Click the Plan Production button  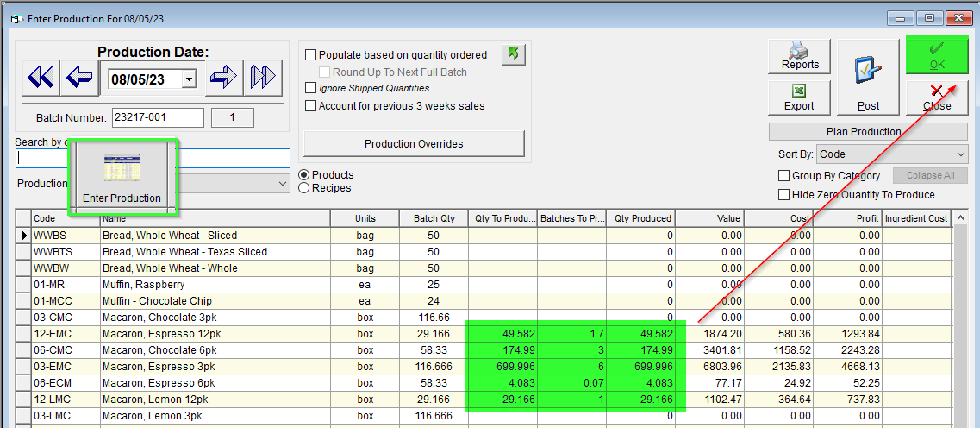click(867, 132)
